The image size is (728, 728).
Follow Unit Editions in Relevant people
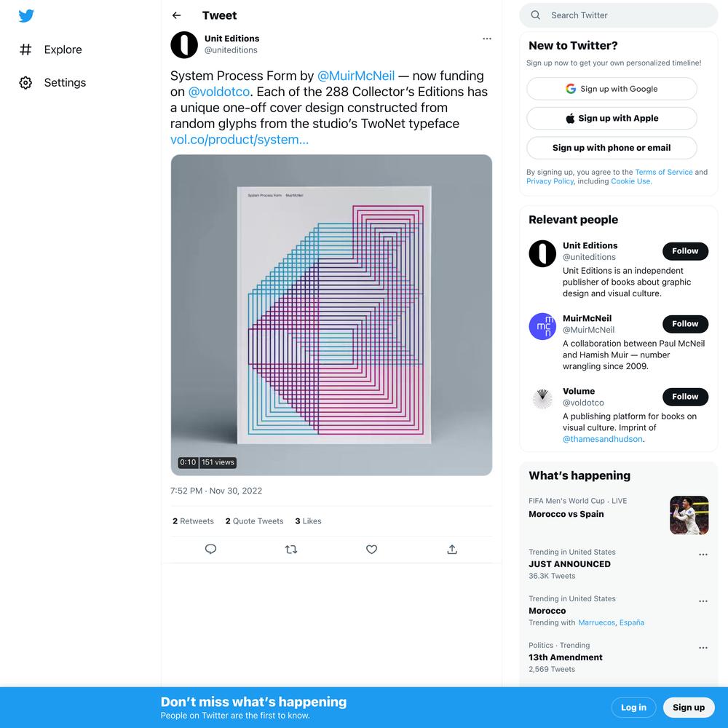click(x=685, y=251)
